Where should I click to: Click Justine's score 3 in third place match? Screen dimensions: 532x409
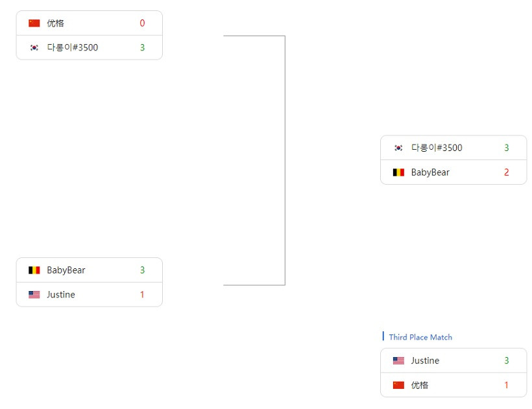[x=506, y=360]
